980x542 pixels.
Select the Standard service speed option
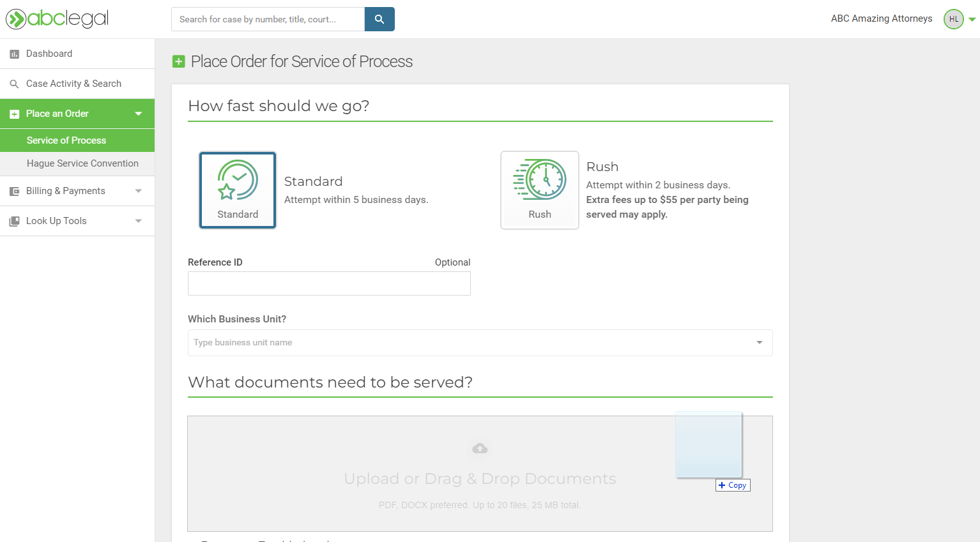pos(238,190)
